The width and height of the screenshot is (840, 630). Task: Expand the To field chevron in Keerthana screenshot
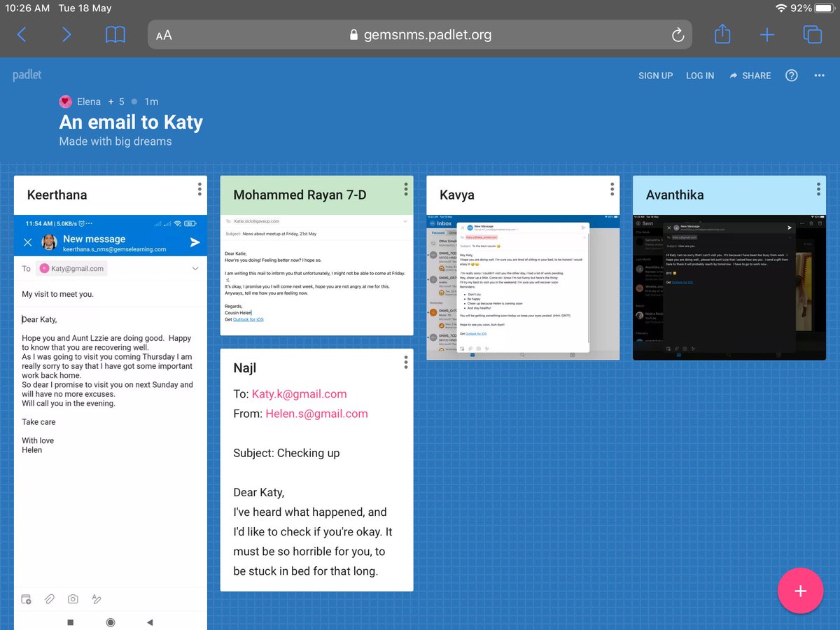click(x=195, y=268)
